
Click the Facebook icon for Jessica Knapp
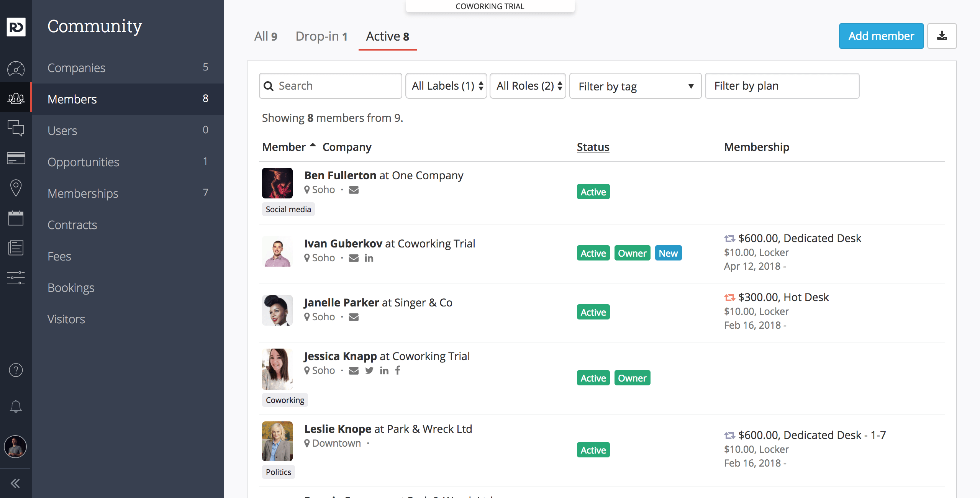(x=398, y=370)
